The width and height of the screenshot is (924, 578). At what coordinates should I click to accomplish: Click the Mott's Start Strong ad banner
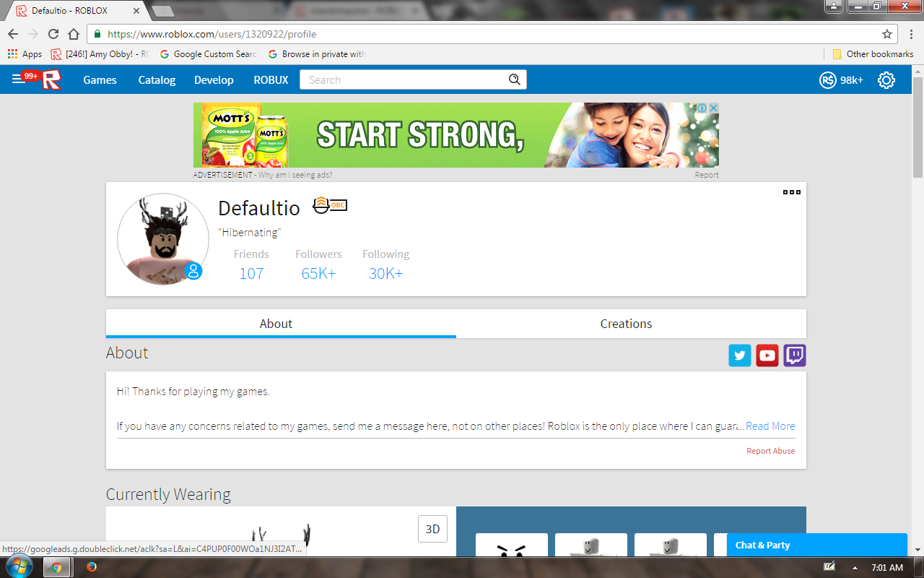[456, 135]
